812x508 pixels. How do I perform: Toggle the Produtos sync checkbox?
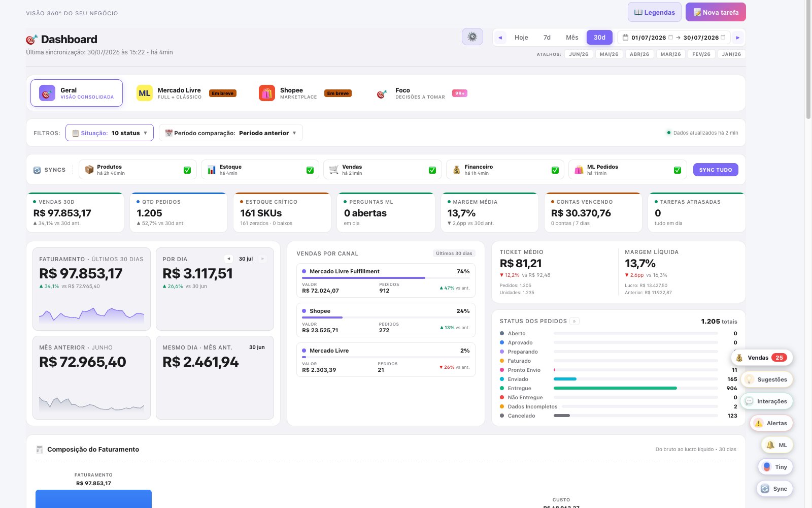(187, 170)
